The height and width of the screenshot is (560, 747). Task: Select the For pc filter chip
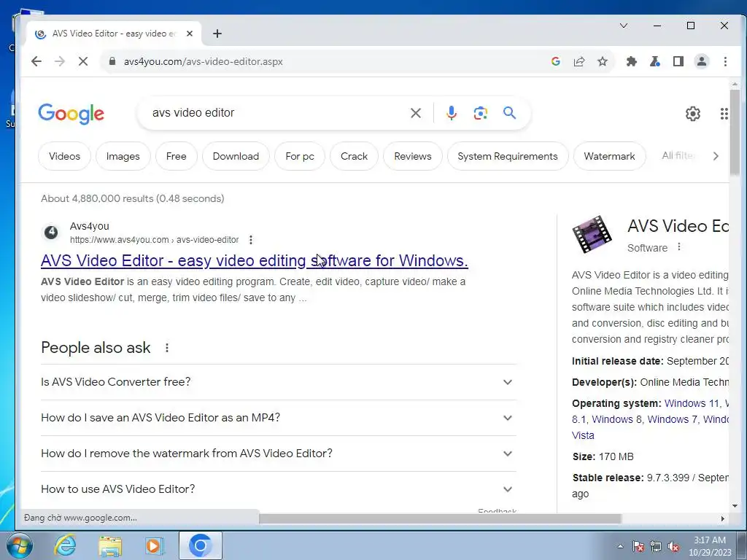click(x=300, y=156)
